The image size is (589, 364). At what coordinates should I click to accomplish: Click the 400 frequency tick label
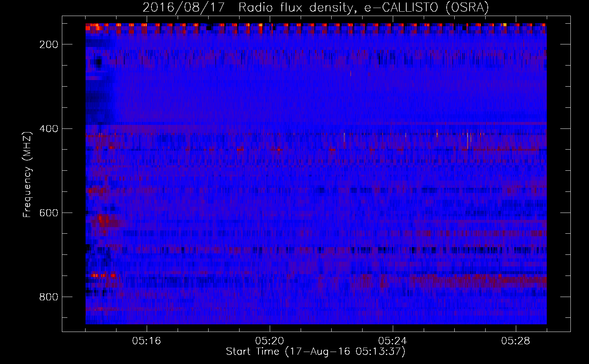coord(49,129)
